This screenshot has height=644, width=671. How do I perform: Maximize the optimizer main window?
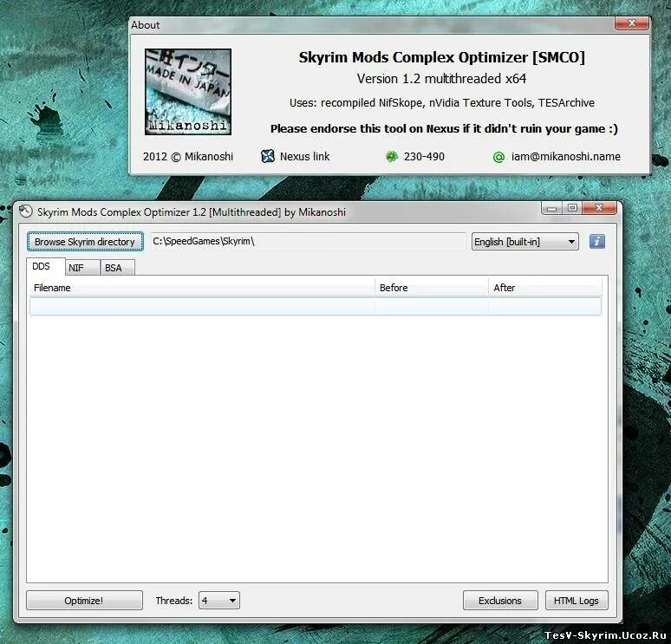[x=572, y=208]
